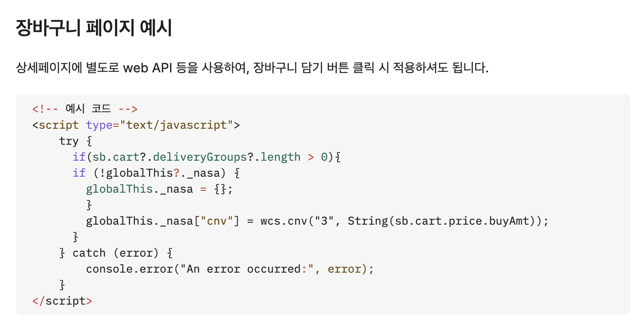This screenshot has height=327, width=644.
Task: Click the 장바구니 페이지 예시 heading
Action: 94,28
